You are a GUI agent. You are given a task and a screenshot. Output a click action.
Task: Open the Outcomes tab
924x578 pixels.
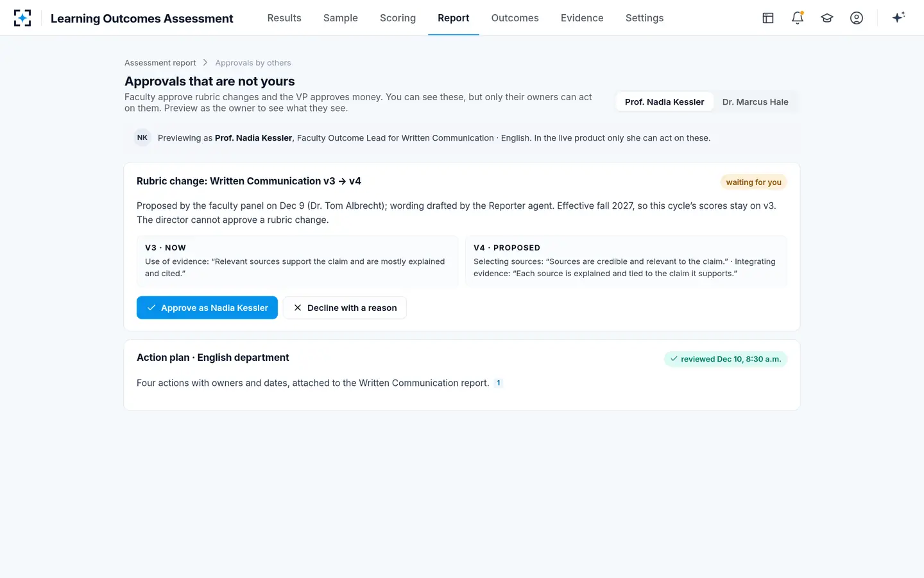point(515,18)
